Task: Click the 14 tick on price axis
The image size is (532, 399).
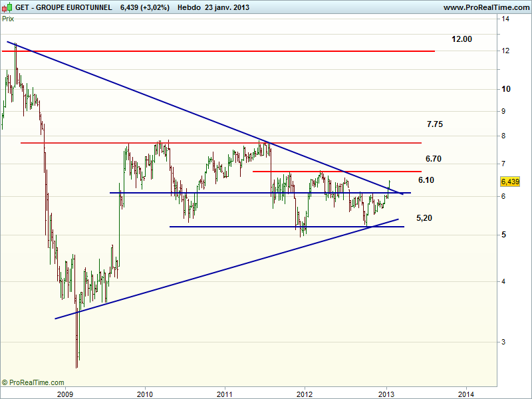Action: (505, 19)
